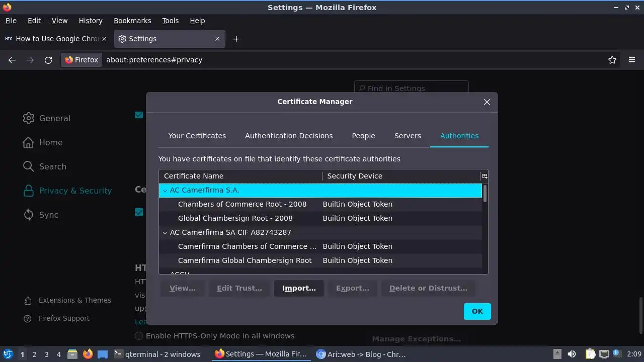Screen dimensions: 644x362
Task: Open the Sync settings category
Action: [x=41, y=215]
